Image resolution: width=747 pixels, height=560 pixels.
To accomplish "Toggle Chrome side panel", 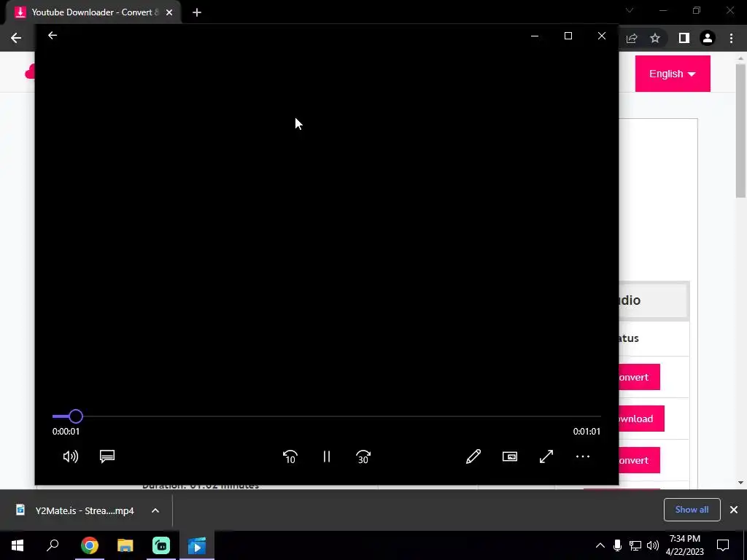I will tap(684, 38).
